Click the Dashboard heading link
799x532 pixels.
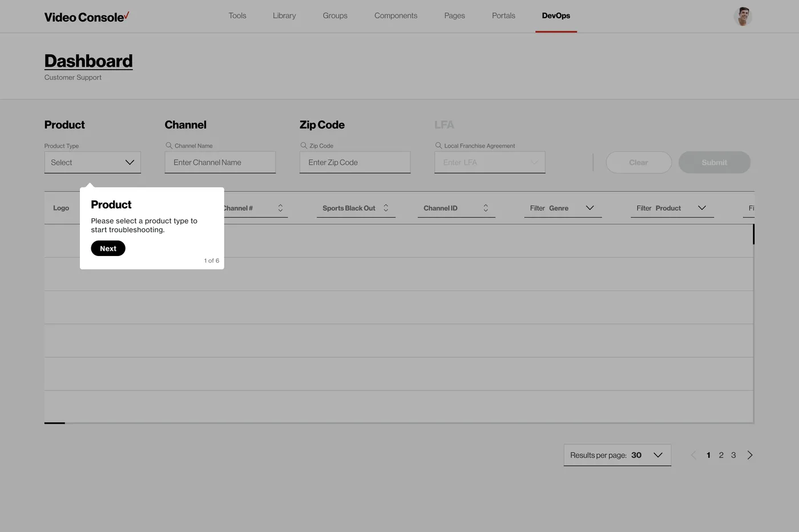(88, 61)
